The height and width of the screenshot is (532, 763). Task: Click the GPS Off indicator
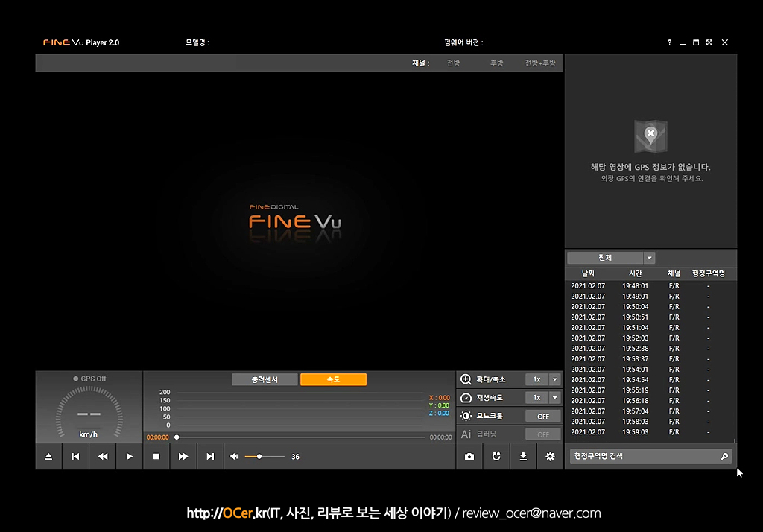click(89, 379)
